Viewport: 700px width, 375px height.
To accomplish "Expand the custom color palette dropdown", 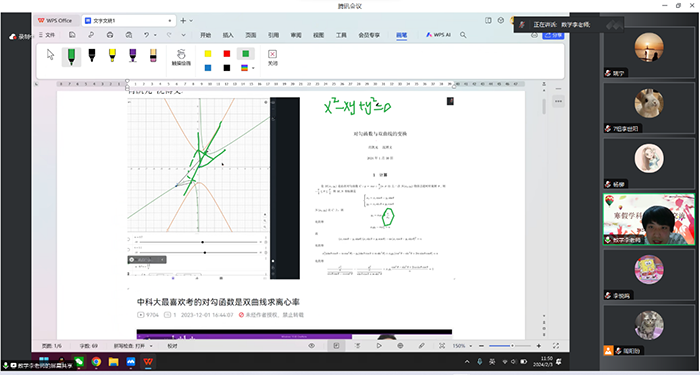I will point(254,68).
